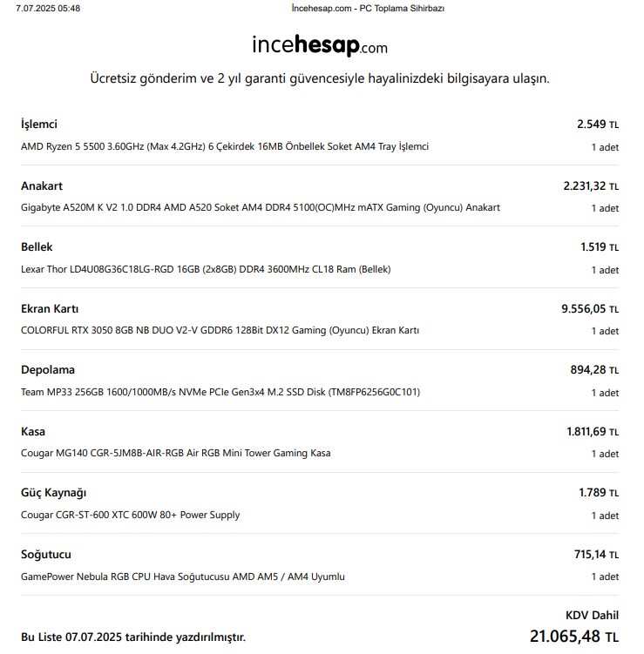Click the total price 21.065,48 TL
This screenshot has width=644, height=654.
click(x=574, y=637)
